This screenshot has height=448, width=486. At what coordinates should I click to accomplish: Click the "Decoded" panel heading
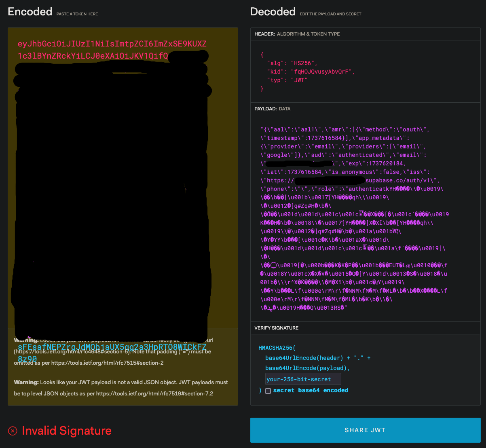(273, 11)
